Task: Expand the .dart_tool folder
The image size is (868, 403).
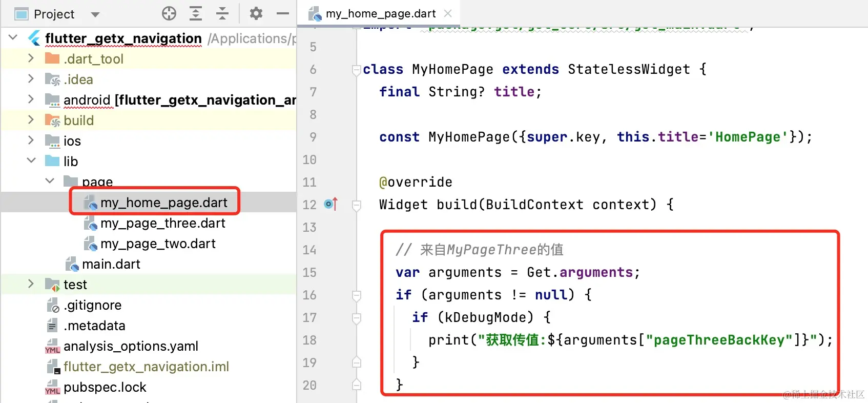Action: pos(31,58)
